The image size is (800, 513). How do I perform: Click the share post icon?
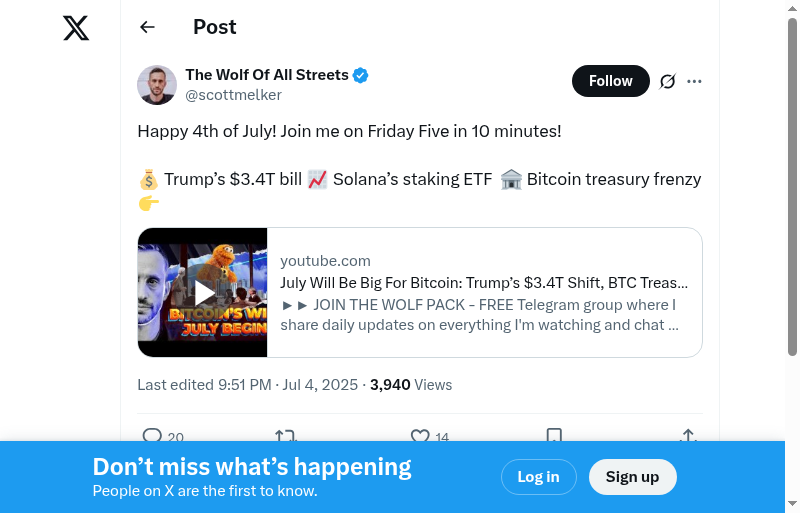688,435
